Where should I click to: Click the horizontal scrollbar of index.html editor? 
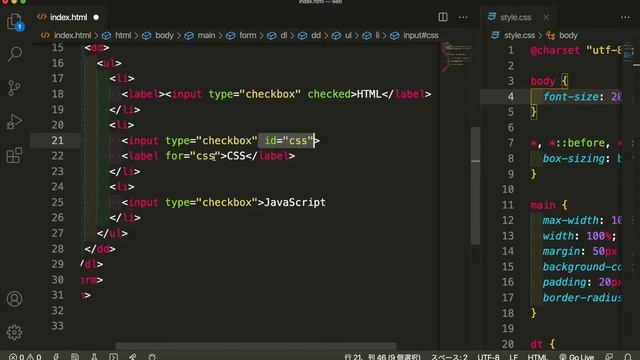[256, 346]
